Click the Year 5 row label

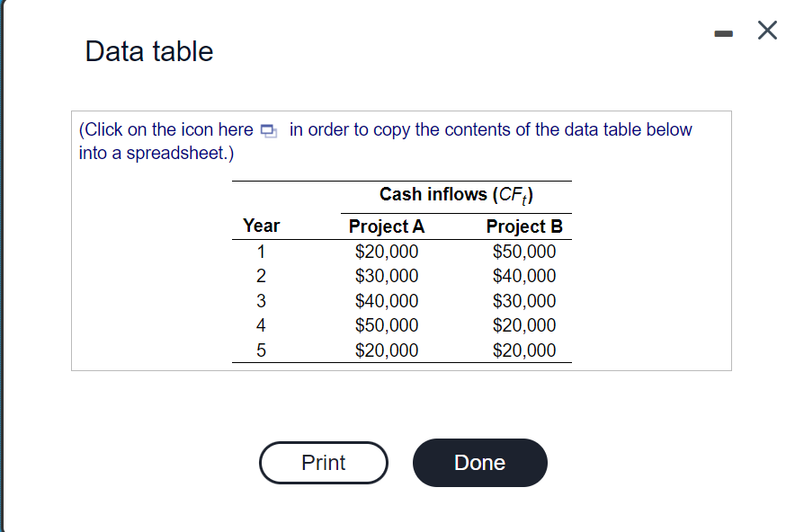[261, 350]
